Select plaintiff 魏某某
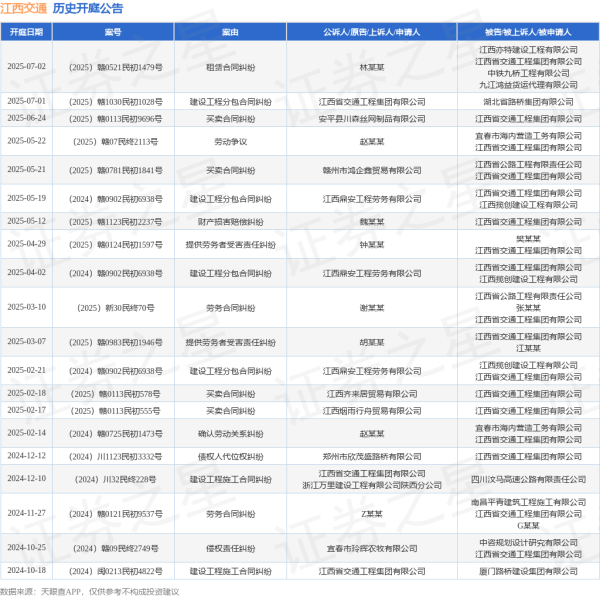This screenshot has width=600, height=597. pyautogui.click(x=372, y=222)
